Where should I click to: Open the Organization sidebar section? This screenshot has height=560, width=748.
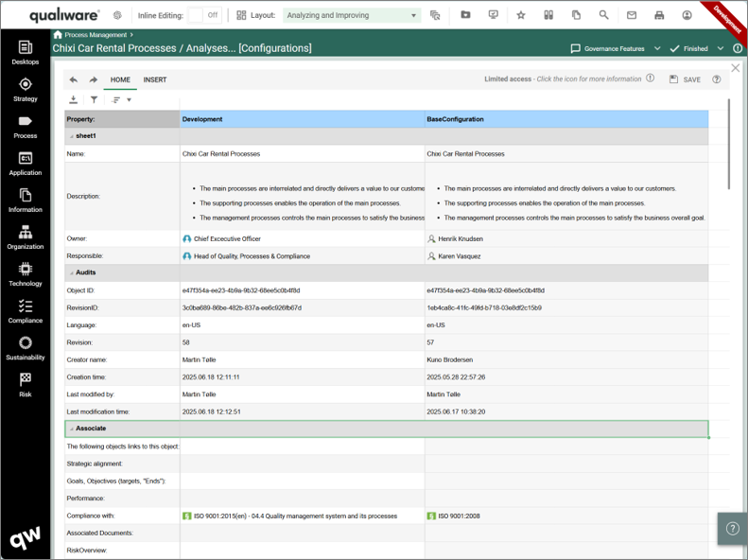pyautogui.click(x=26, y=237)
